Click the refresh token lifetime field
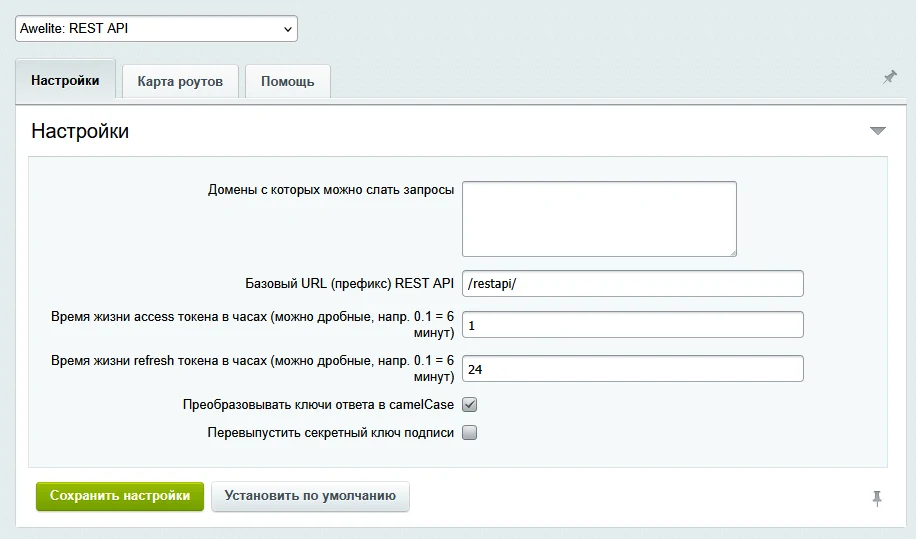 point(633,368)
